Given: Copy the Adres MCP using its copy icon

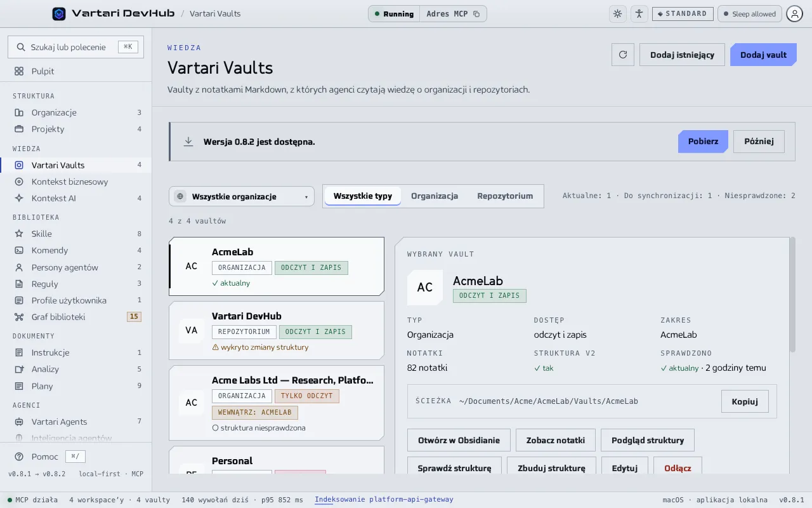Looking at the screenshot, I should 476,14.
